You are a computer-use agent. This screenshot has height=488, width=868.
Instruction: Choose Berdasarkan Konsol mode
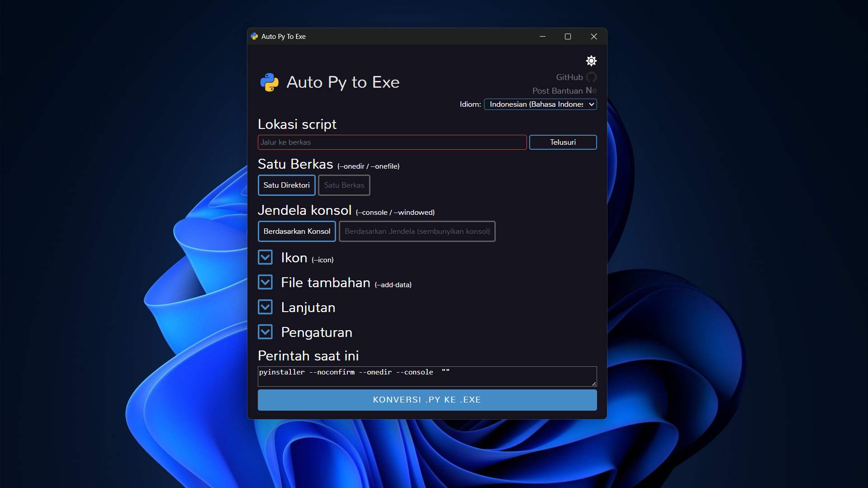point(297,231)
